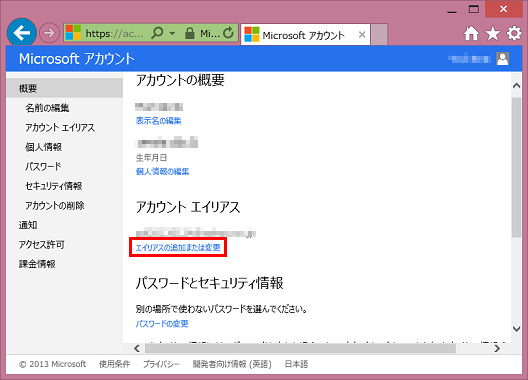This screenshot has width=528, height=380.
Task: Click the browser Home icon
Action: (471, 33)
